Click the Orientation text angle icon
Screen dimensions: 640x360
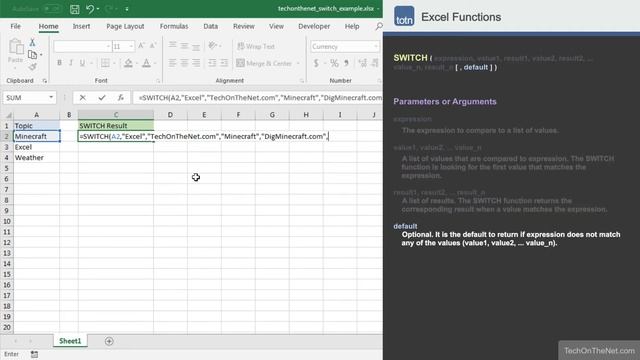click(212, 46)
